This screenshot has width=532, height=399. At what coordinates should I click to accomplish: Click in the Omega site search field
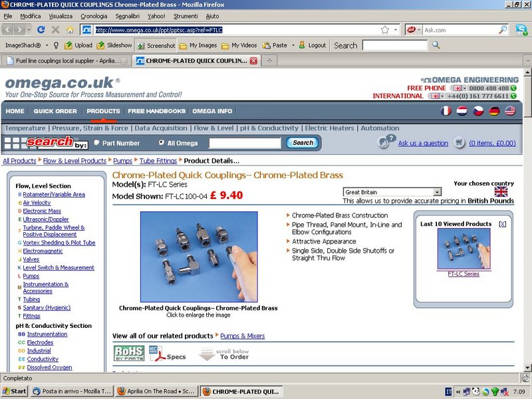tap(245, 143)
